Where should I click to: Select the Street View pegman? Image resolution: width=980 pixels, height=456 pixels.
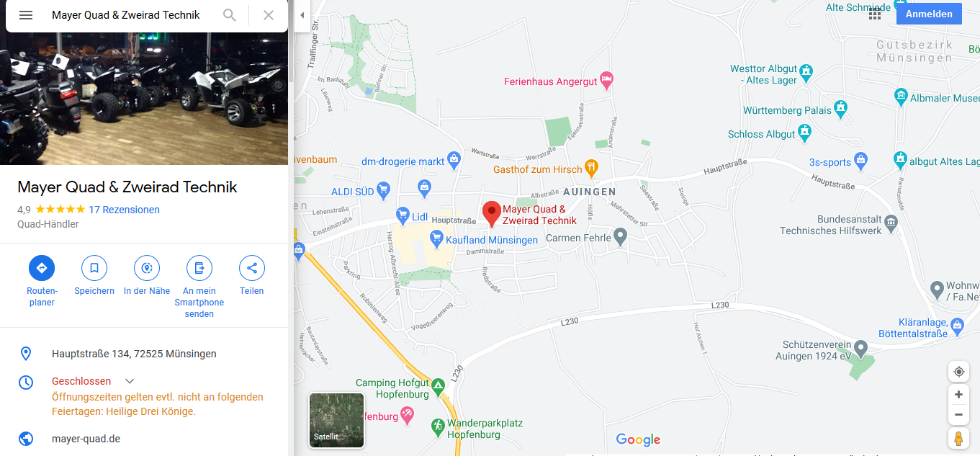point(958,438)
